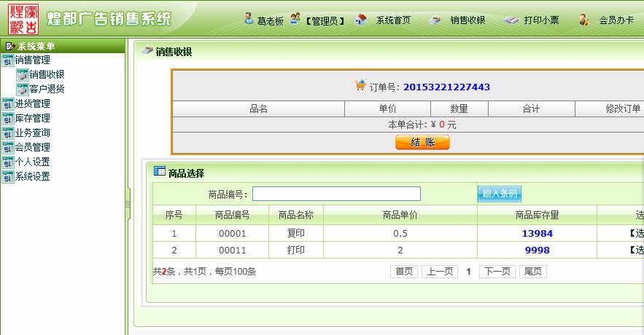Image resolution: width=644 pixels, height=335 pixels.
Task: Go to 下一页 in pagination
Action: [496, 272]
